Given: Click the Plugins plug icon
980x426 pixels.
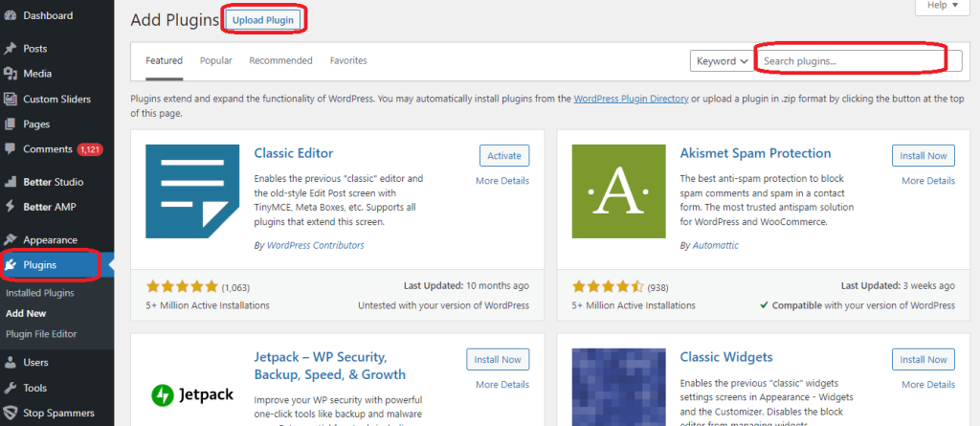Looking at the screenshot, I should [10, 265].
